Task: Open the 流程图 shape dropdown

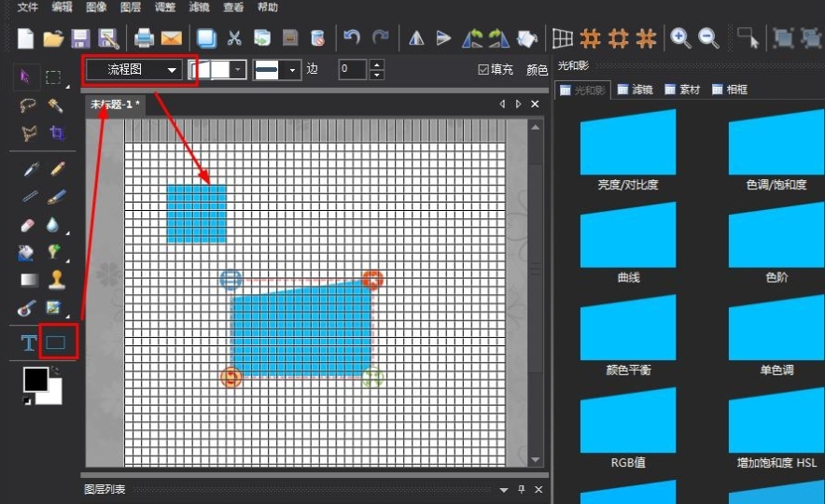Action: coord(134,69)
